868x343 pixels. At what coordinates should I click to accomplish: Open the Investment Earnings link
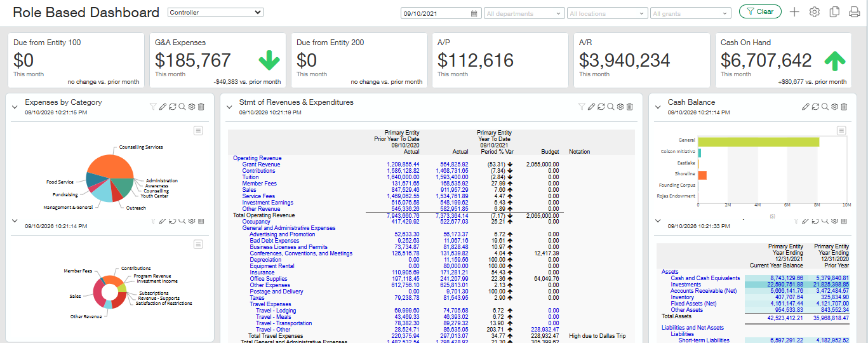click(267, 203)
